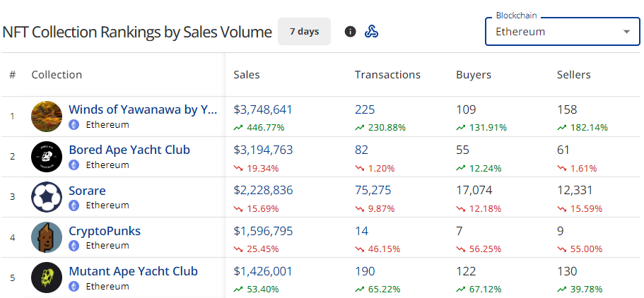Click sales value $1,426,001
Image resolution: width=644 pixels, height=298 pixels.
pos(263,271)
